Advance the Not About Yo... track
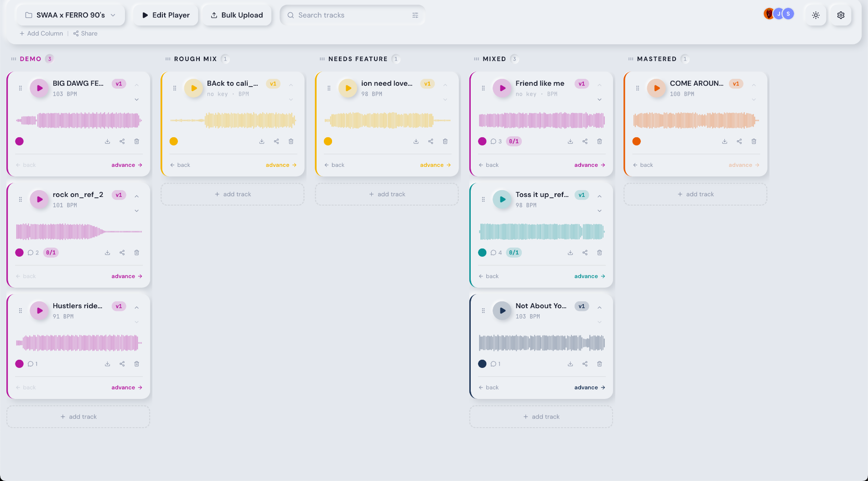 (589, 388)
